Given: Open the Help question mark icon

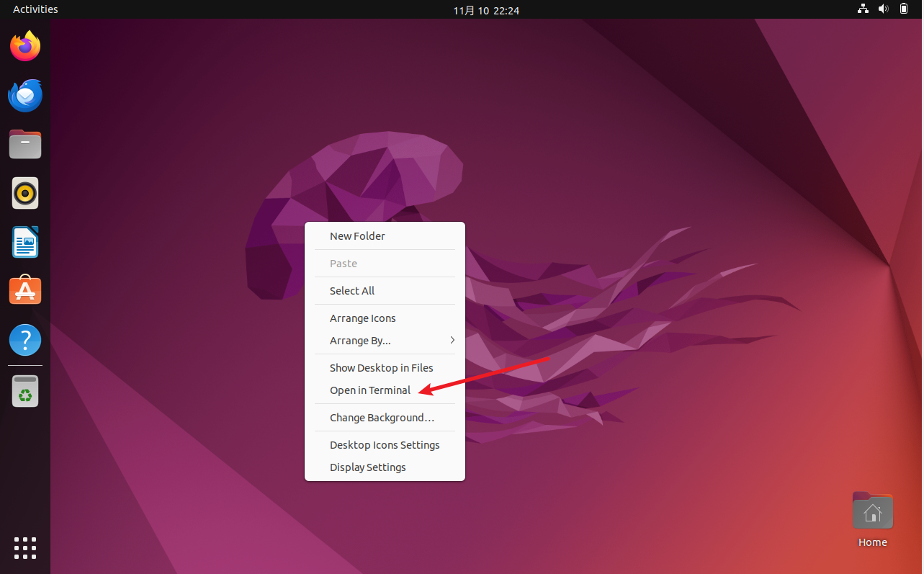Looking at the screenshot, I should coord(25,339).
